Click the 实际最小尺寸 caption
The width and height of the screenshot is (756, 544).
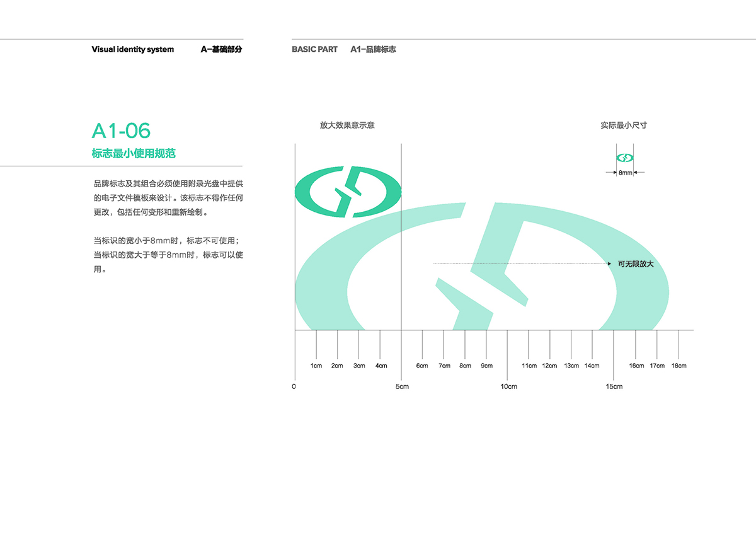point(624,125)
